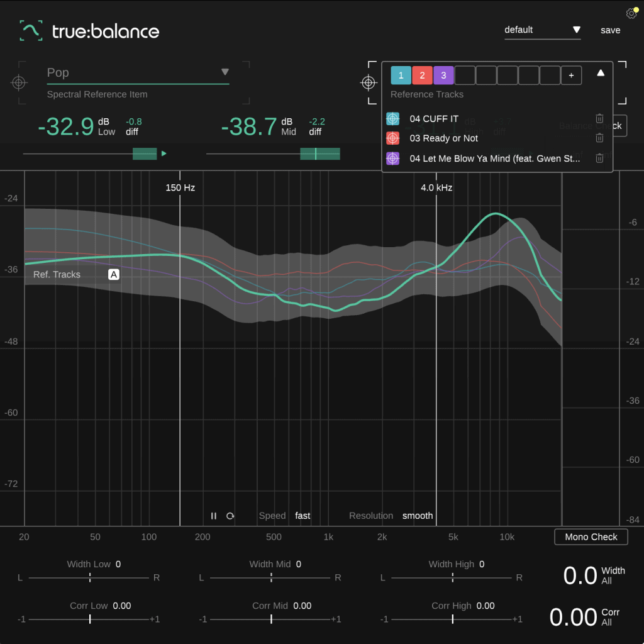Screen dimensions: 644x644
Task: Open plugin settings via the gear icon
Action: click(x=631, y=13)
